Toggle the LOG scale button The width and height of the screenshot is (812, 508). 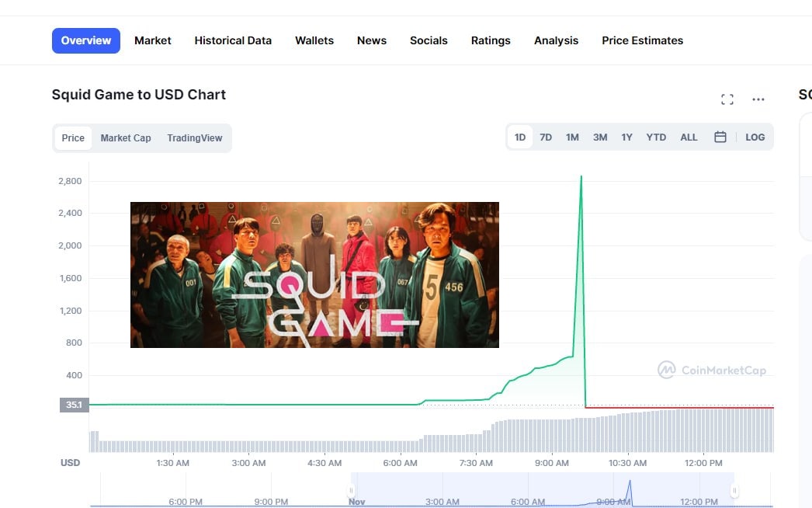pos(755,137)
